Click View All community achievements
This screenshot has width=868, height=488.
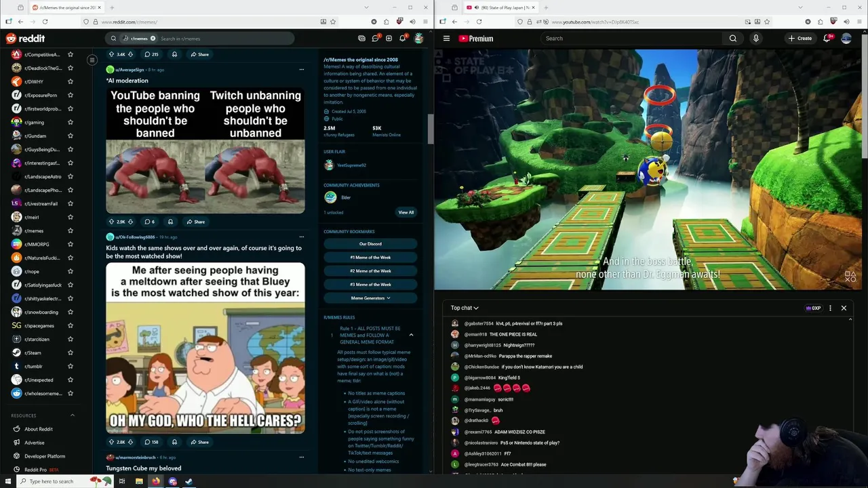coord(406,212)
